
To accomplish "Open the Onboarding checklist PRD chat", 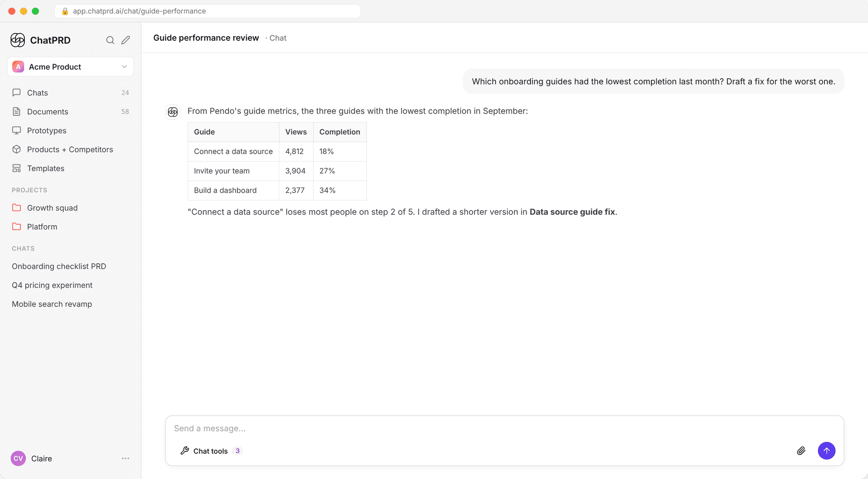I will [71, 266].
